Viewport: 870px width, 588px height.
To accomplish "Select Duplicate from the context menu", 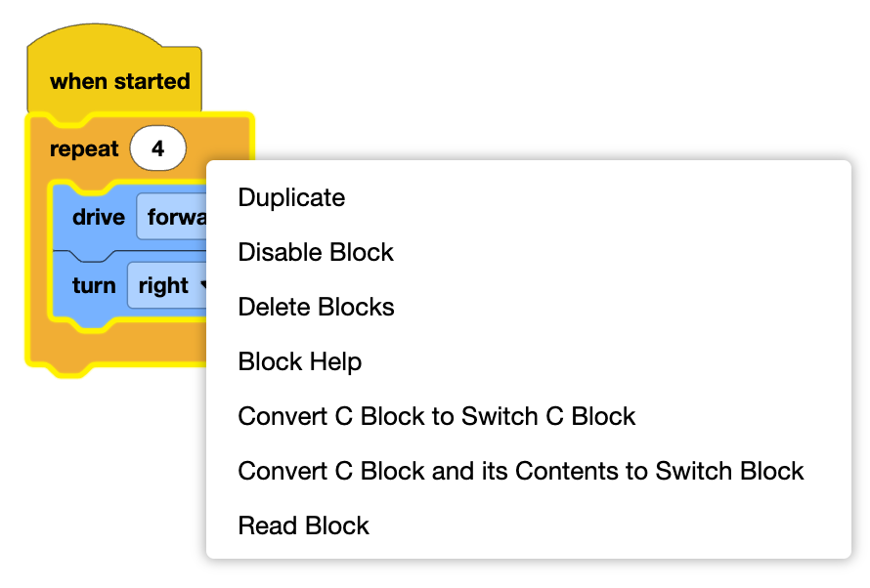I will pyautogui.click(x=291, y=197).
